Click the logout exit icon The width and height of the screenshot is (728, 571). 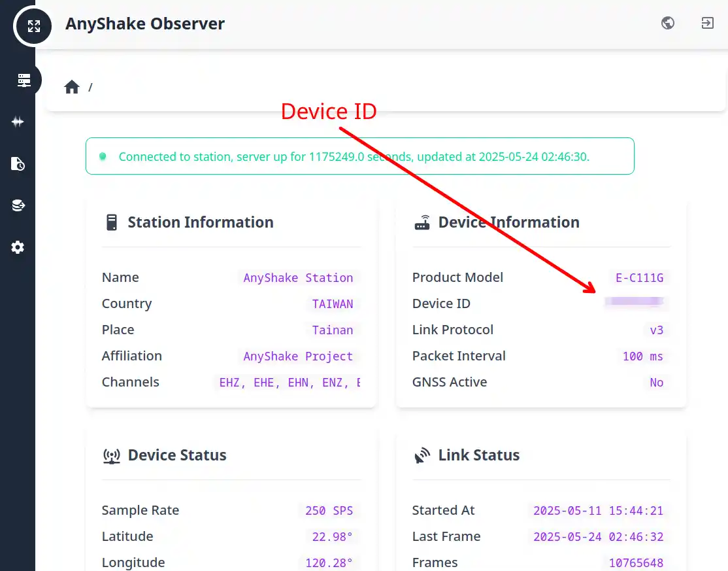coord(708,23)
